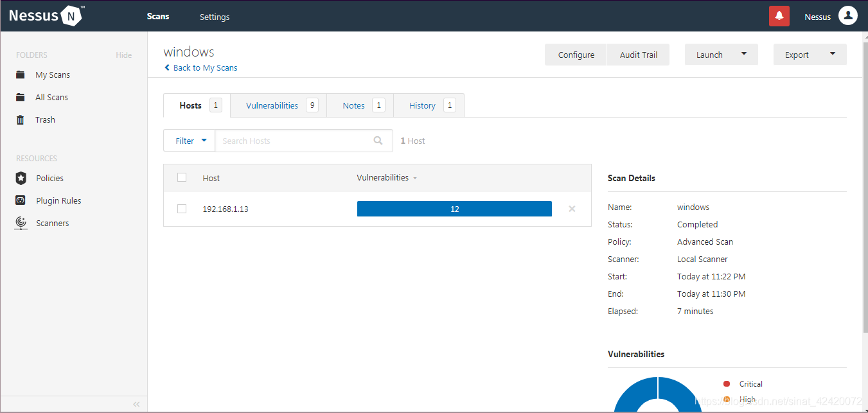Open the Export dropdown arrow
The image size is (868, 413).
tap(833, 55)
